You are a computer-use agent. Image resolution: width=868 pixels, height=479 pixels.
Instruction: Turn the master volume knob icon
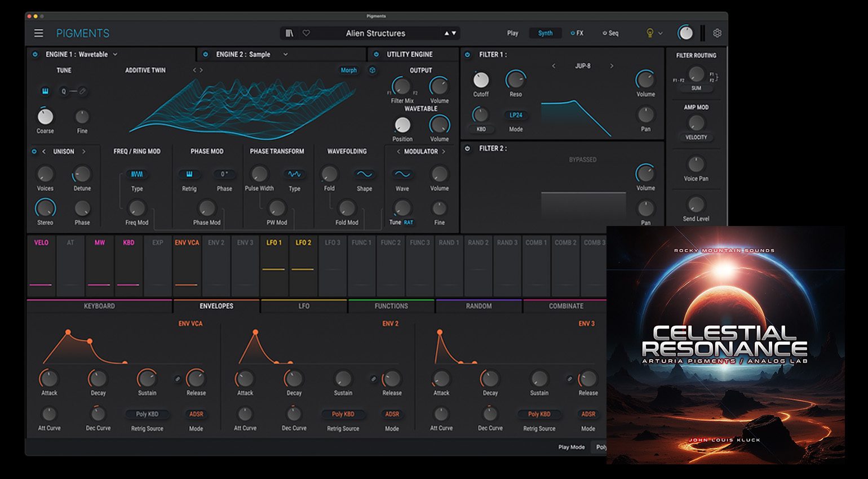[685, 33]
